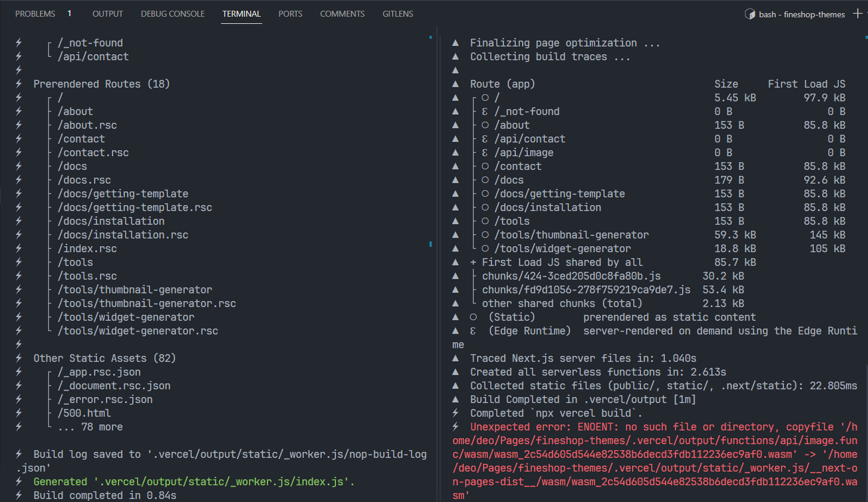Click 'Build Completed in .vercel/output [1m]' line
Screen dimensions: 868x502
coord(583,399)
